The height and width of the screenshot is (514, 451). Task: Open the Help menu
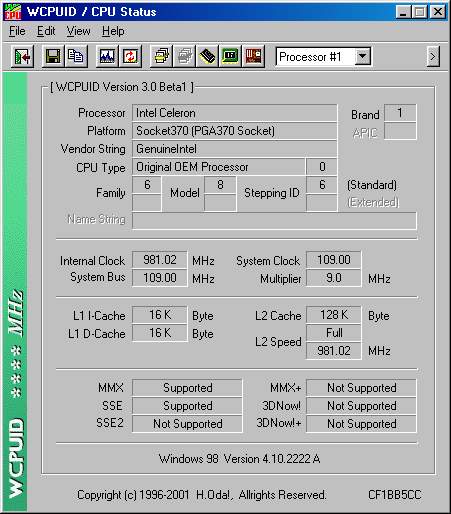pos(113,31)
